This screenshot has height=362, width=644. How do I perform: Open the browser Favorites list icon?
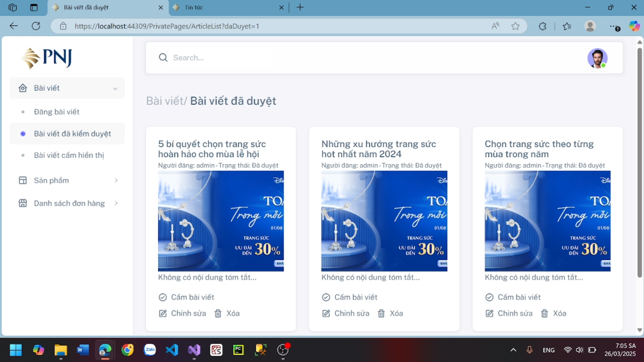click(x=567, y=26)
